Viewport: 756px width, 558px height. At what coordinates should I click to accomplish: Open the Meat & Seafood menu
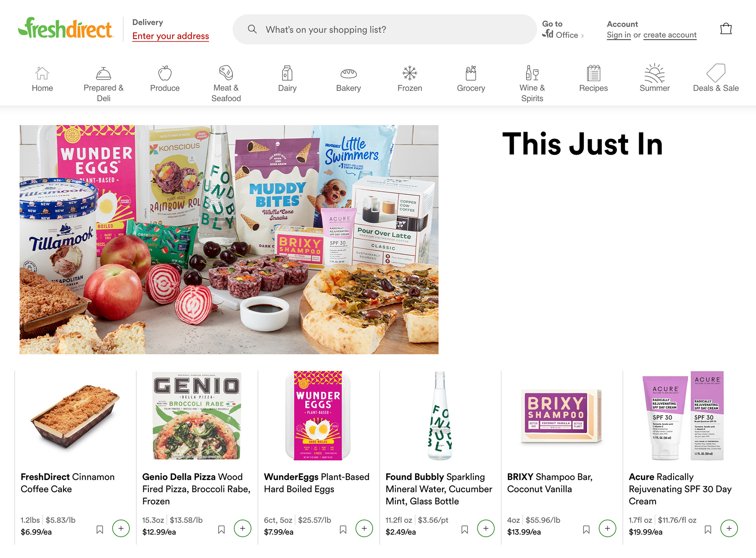(226, 84)
